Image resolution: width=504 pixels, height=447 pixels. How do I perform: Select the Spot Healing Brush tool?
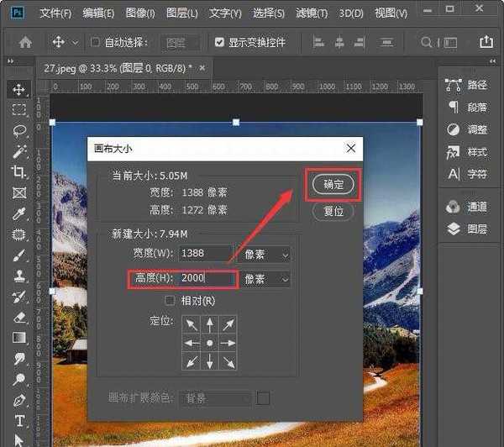(x=19, y=234)
